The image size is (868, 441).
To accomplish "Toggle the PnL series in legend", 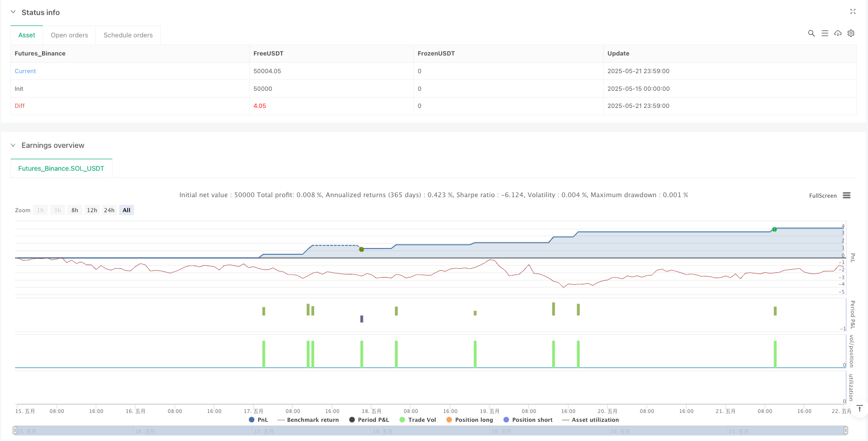I will pyautogui.click(x=259, y=420).
